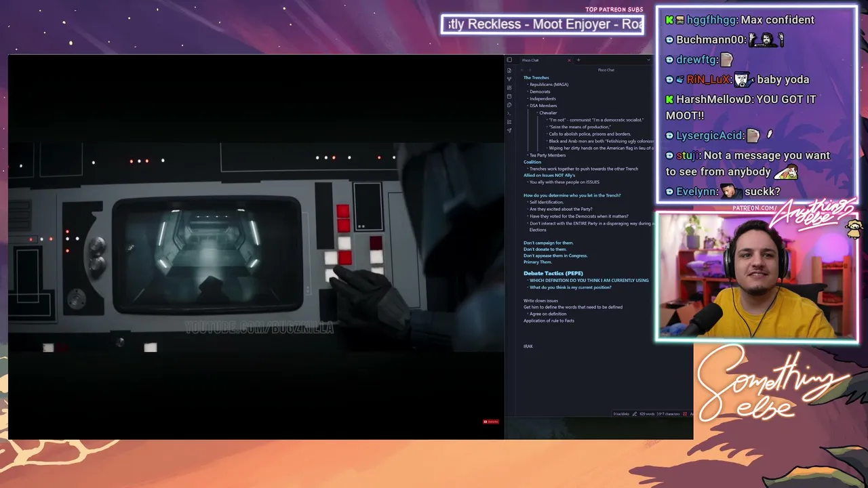Navigate forward with the right arrow
The height and width of the screenshot is (488, 868).
coord(528,70)
